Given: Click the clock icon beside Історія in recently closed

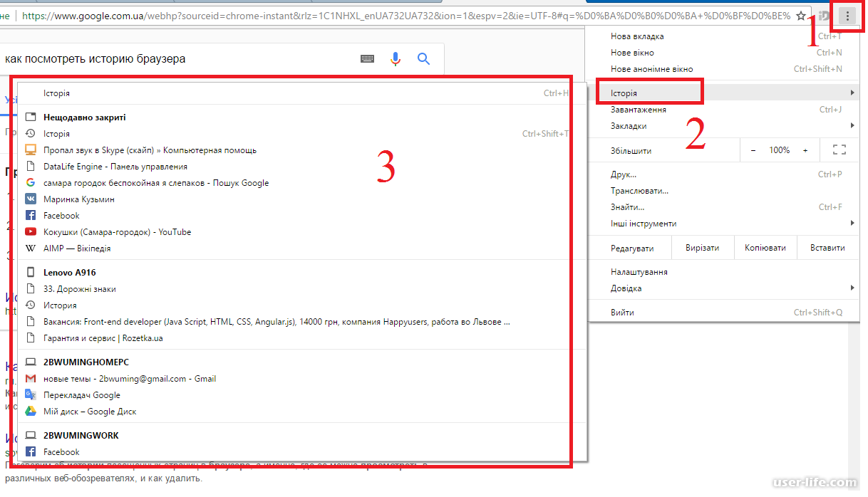Looking at the screenshot, I should [31, 134].
